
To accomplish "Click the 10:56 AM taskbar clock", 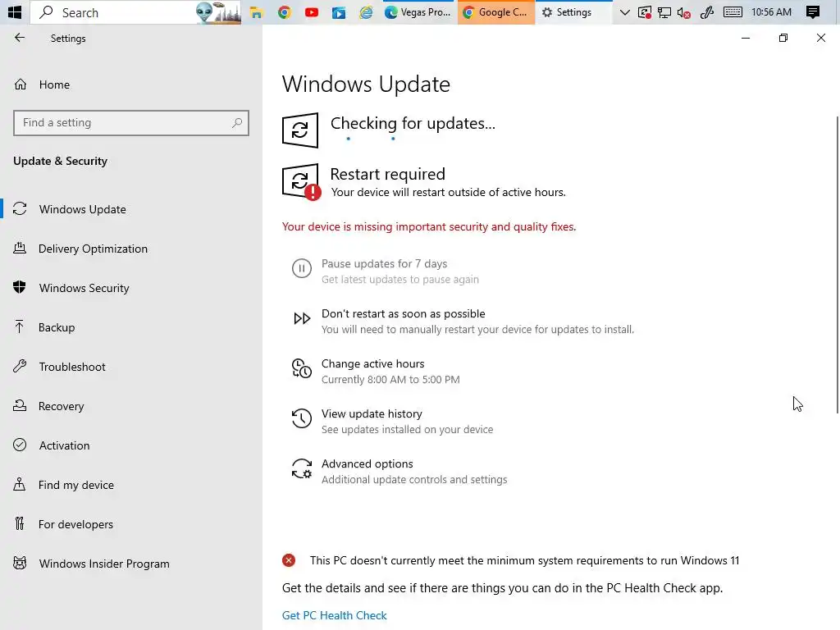I will point(771,11).
